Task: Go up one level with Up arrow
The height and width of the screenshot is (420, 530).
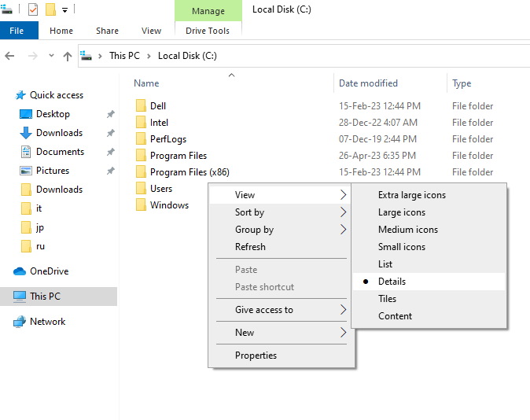Action: 68,56
